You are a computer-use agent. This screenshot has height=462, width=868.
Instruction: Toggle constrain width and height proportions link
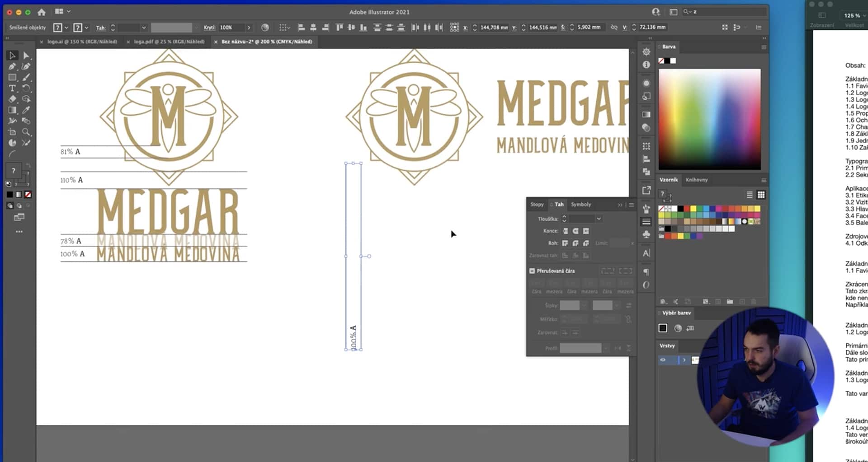tap(614, 28)
